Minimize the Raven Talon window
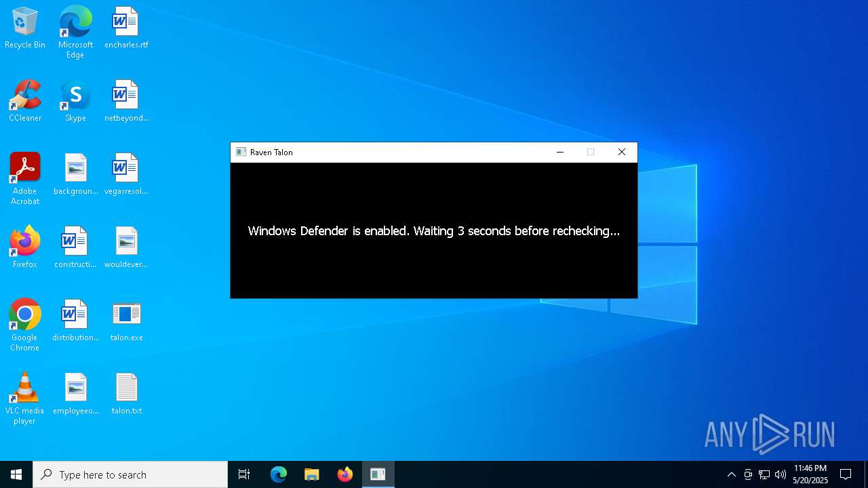 [560, 152]
